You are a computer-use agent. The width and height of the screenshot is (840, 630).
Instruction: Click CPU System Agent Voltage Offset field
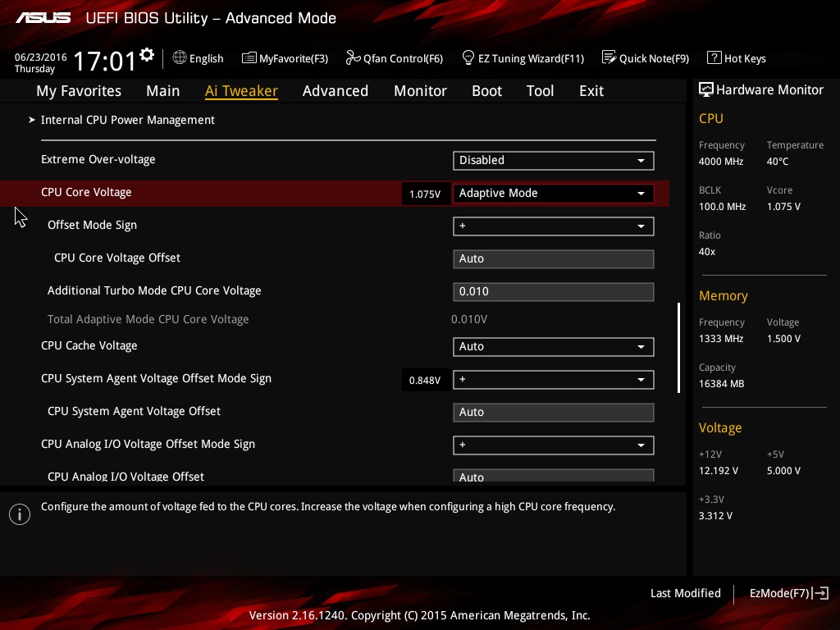[x=554, y=412]
